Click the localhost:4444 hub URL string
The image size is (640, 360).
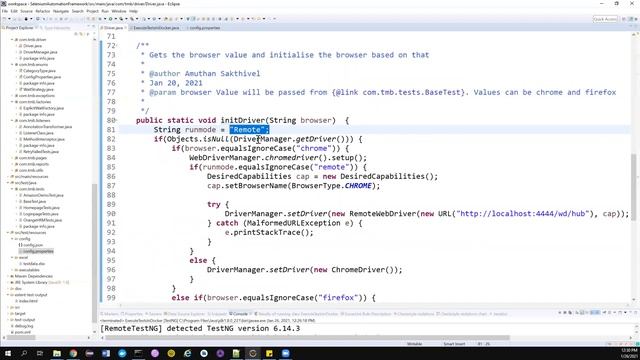523,214
